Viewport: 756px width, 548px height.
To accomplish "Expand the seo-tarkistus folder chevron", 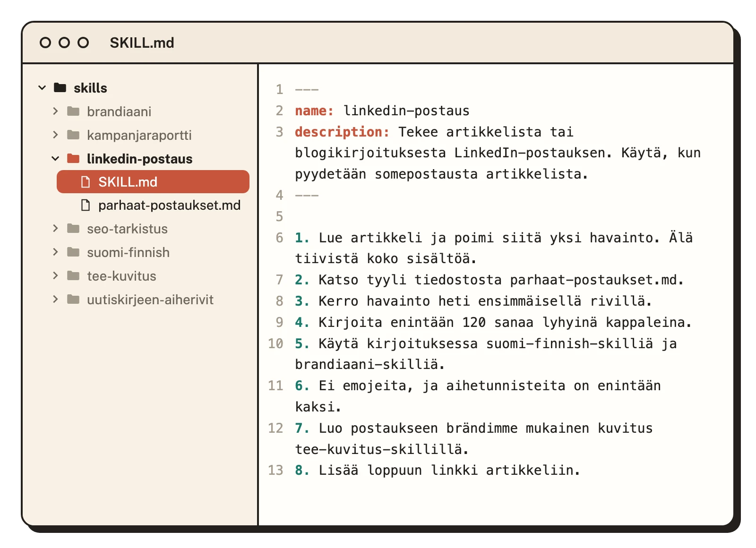I will (55, 229).
